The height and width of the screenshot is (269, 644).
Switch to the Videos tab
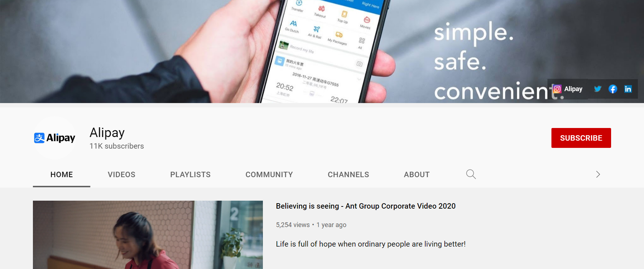click(121, 175)
